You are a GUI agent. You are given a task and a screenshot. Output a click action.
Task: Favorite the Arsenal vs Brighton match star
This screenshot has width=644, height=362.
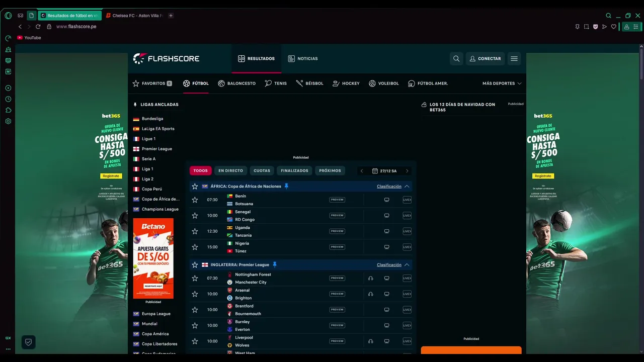[195, 294]
